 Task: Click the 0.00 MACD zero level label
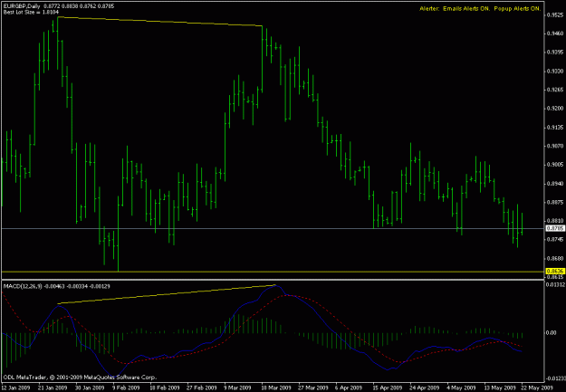tap(552, 332)
